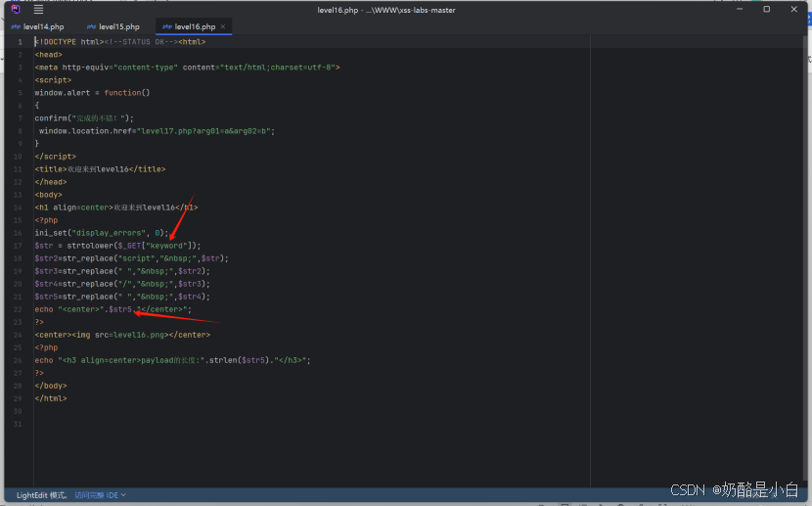The width and height of the screenshot is (812, 506).
Task: Switch to the level14.php tab
Action: click(38, 26)
